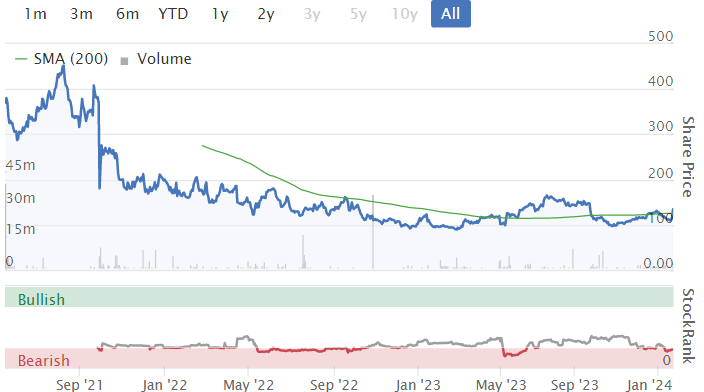Select the 1y time range

220,14
